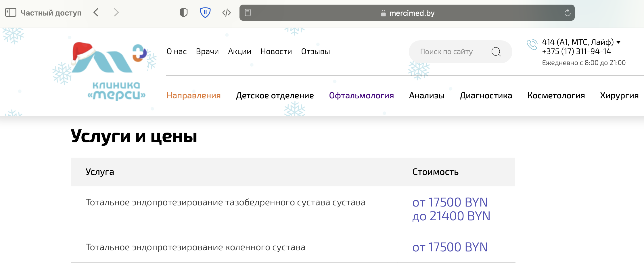Open the Косметология menu
The height and width of the screenshot is (279, 644).
(x=556, y=95)
